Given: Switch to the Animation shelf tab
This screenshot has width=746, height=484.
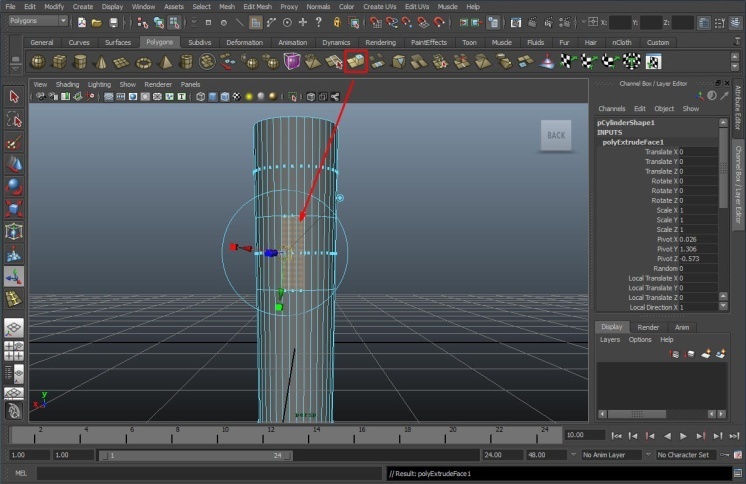Looking at the screenshot, I should (x=292, y=42).
